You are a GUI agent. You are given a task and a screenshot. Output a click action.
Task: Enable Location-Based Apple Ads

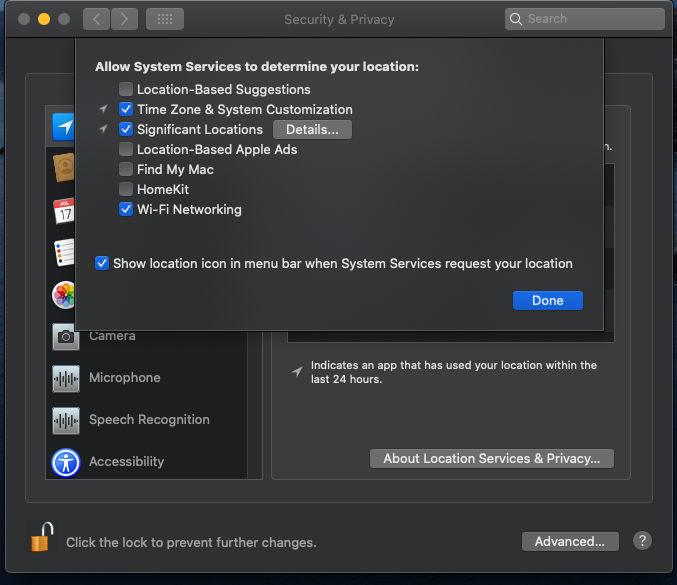point(126,149)
